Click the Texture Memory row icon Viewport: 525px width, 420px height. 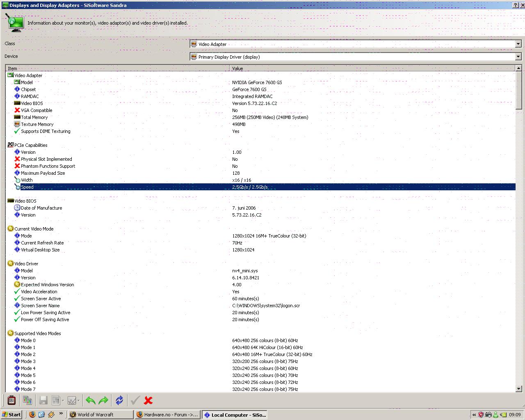pos(17,124)
